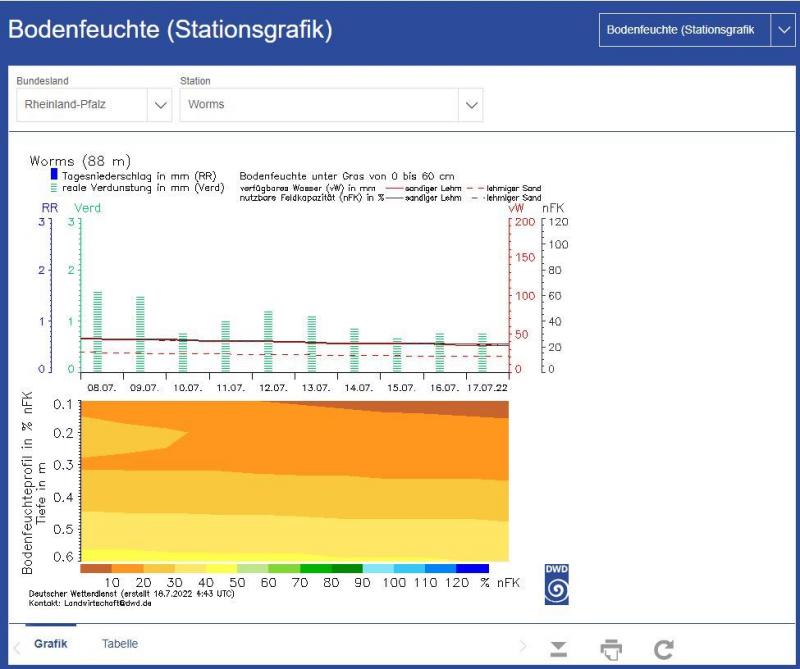Click the evaporation bar for 08.07.
Viewport: 800px width, 669px height.
pos(98,330)
